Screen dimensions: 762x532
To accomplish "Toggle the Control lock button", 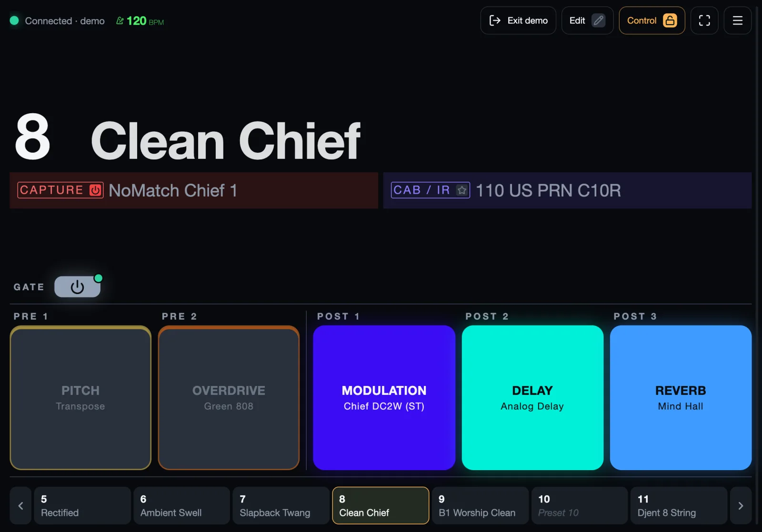I will [x=652, y=20].
